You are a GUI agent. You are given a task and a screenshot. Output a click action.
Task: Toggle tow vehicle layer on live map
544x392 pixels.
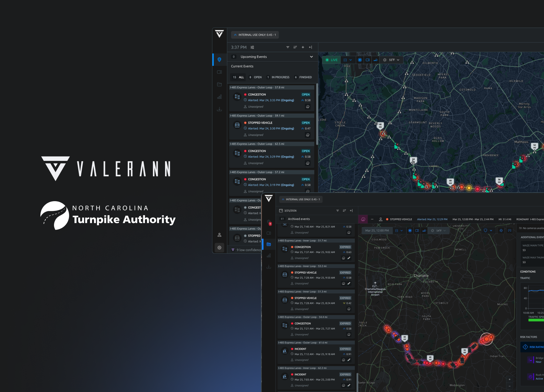coord(376,60)
